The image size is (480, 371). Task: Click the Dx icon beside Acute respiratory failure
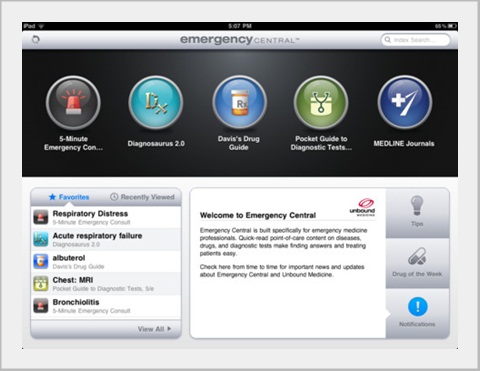click(41, 239)
